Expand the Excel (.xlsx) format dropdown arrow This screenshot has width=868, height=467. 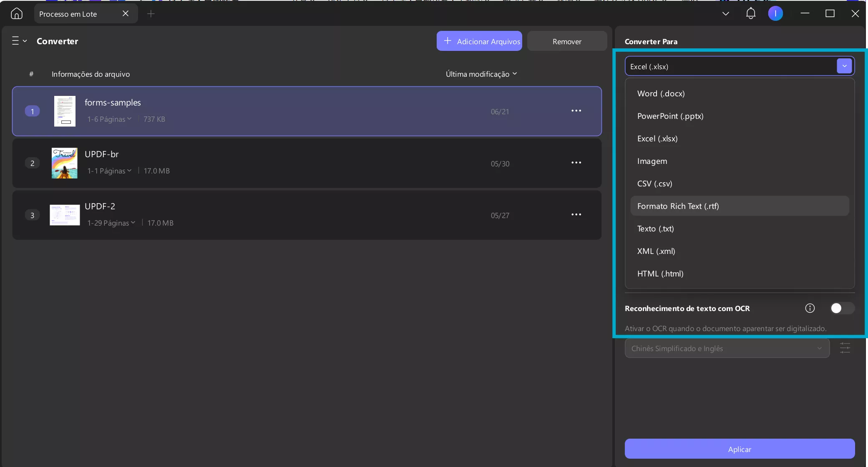[x=844, y=66]
